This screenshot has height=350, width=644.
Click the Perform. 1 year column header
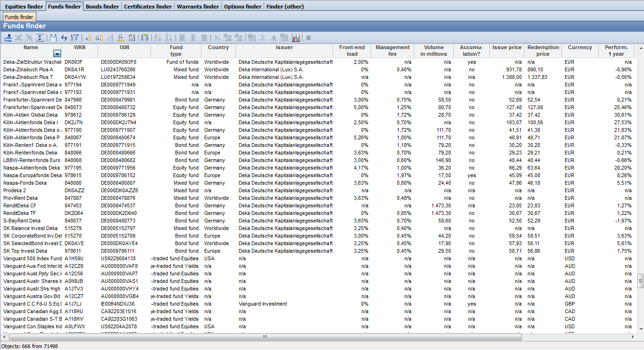pos(617,51)
